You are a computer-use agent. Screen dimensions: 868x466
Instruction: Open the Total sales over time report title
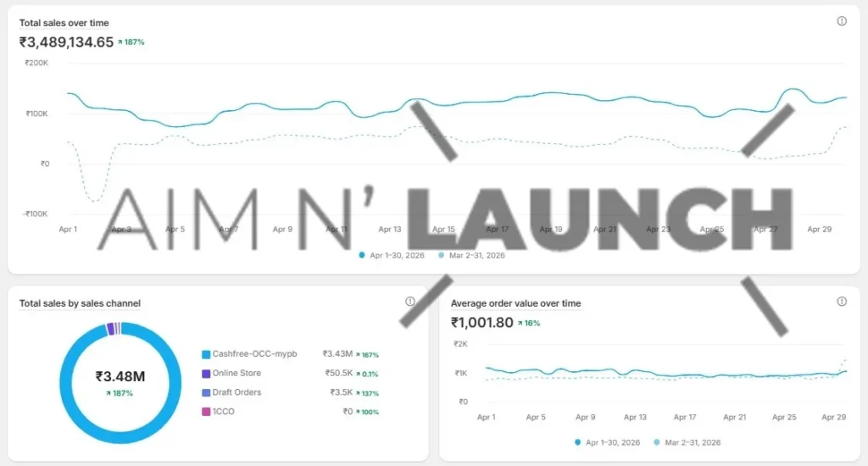(x=64, y=23)
